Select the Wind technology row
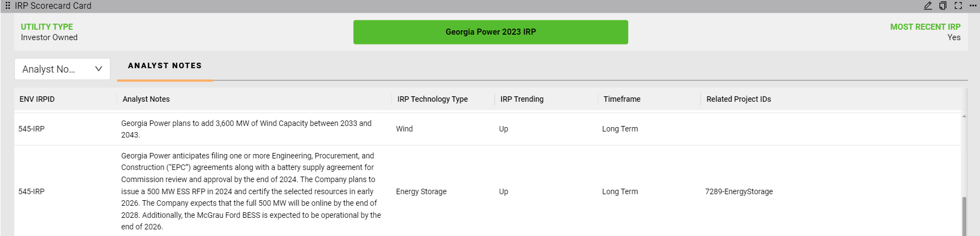 (x=405, y=129)
